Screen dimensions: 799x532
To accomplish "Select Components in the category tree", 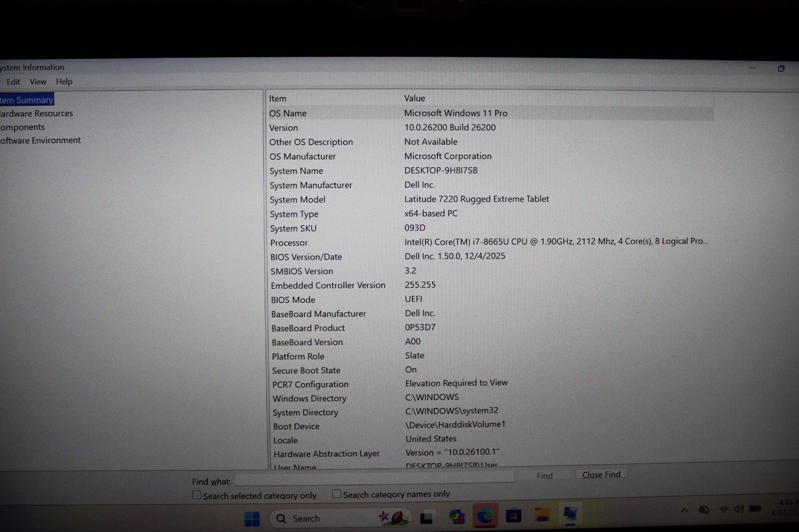I will point(22,127).
